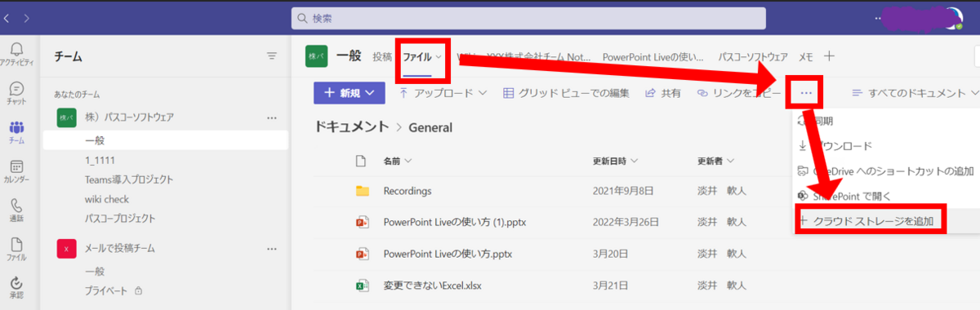The height and width of the screenshot is (310, 980).
Task: Click the 共有 share button
Action: point(663,93)
